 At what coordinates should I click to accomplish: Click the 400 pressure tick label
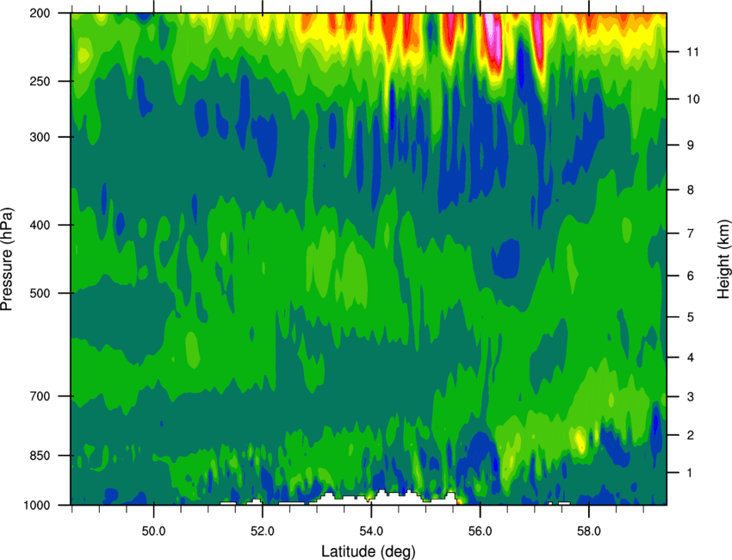(40, 225)
